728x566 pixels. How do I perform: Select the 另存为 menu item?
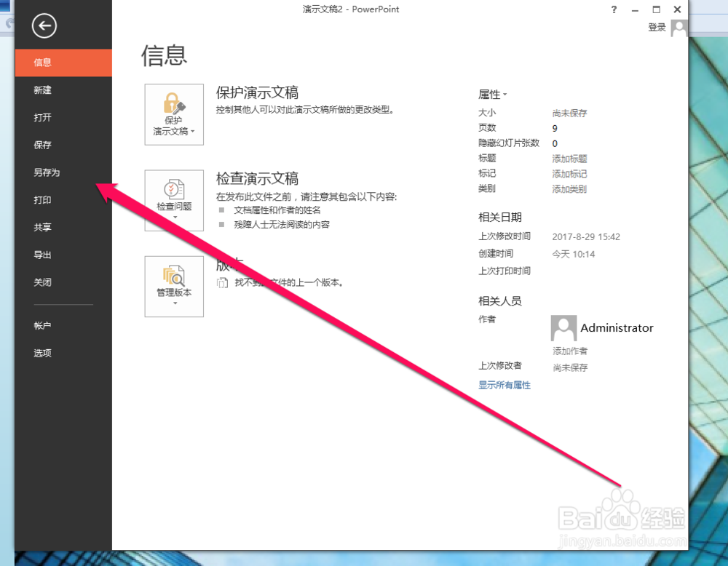(x=63, y=172)
